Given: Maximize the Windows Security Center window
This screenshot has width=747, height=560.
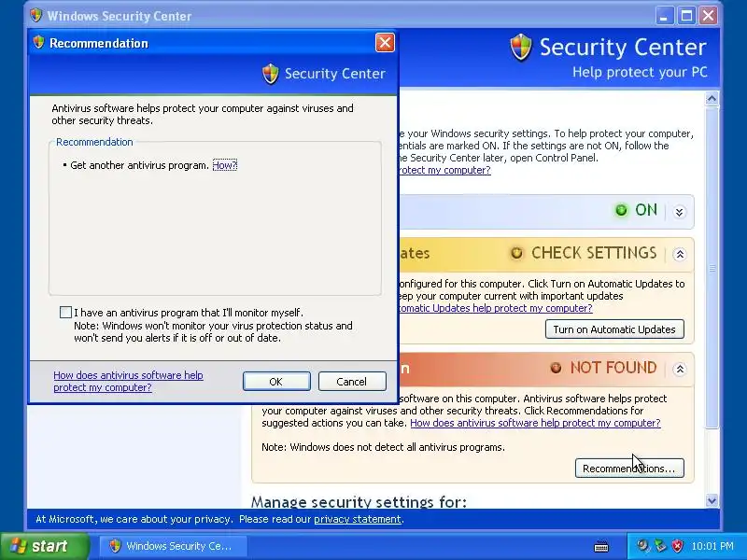Looking at the screenshot, I should [686, 16].
